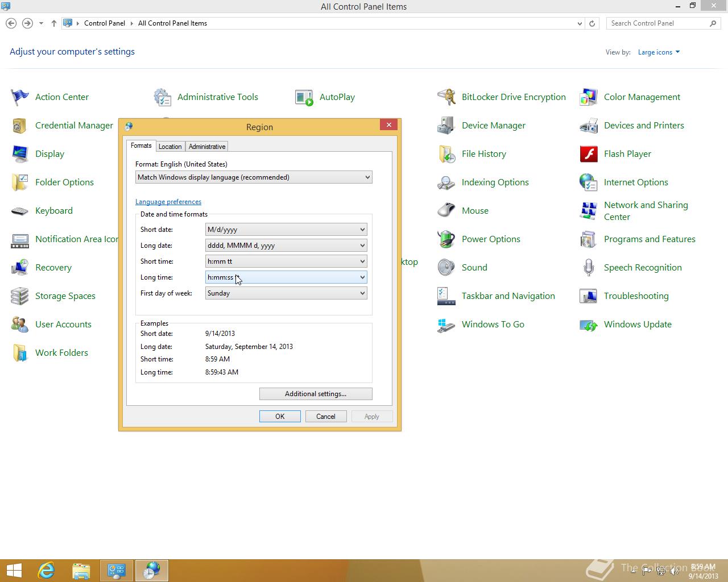Launch AutoPlay settings icon
The image size is (728, 582).
click(304, 97)
